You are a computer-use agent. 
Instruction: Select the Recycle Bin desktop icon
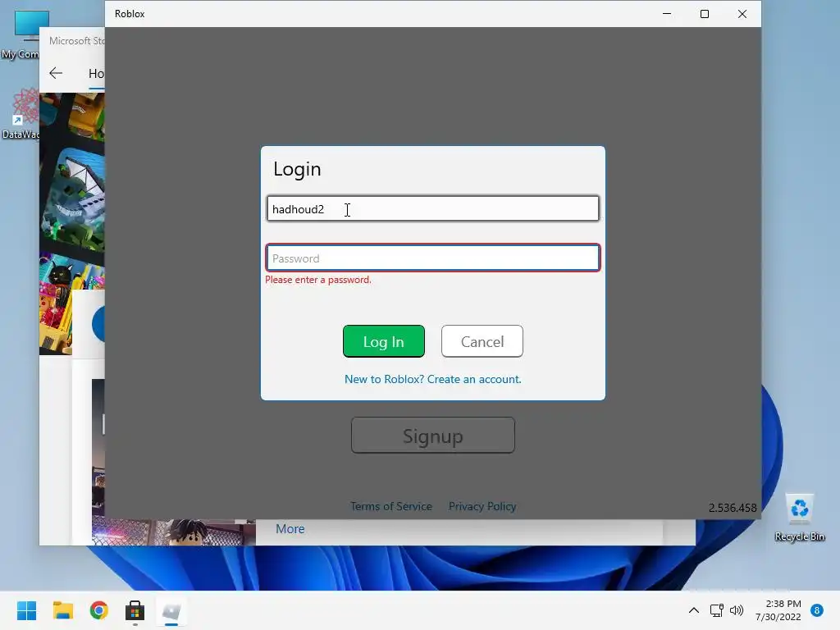tap(800, 518)
